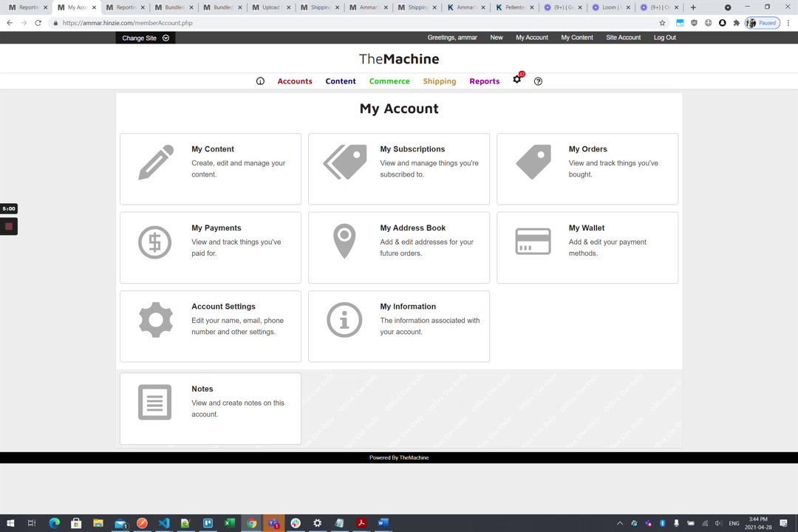
Task: Click the map pin icon for My Address Book
Action: (x=344, y=241)
